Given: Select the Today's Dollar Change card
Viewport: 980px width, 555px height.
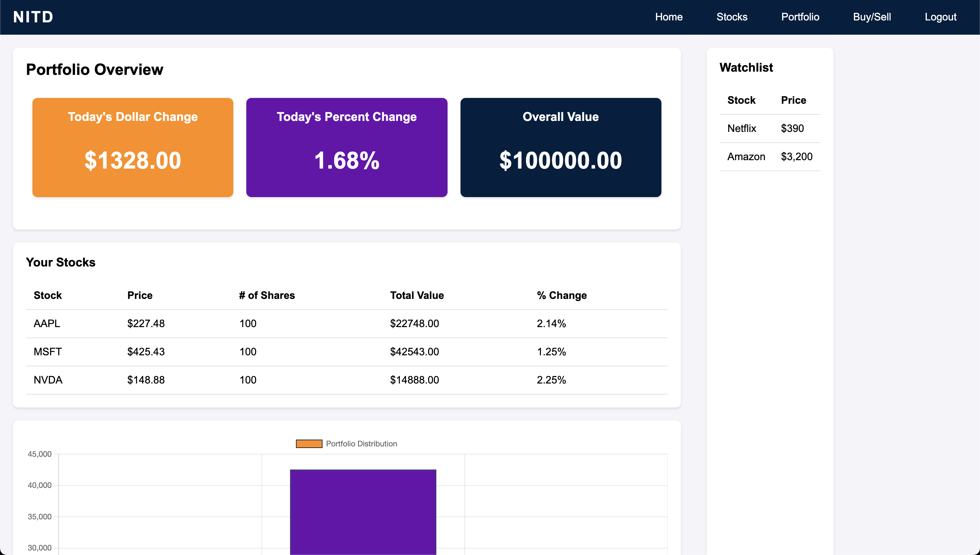Looking at the screenshot, I should coord(133,147).
